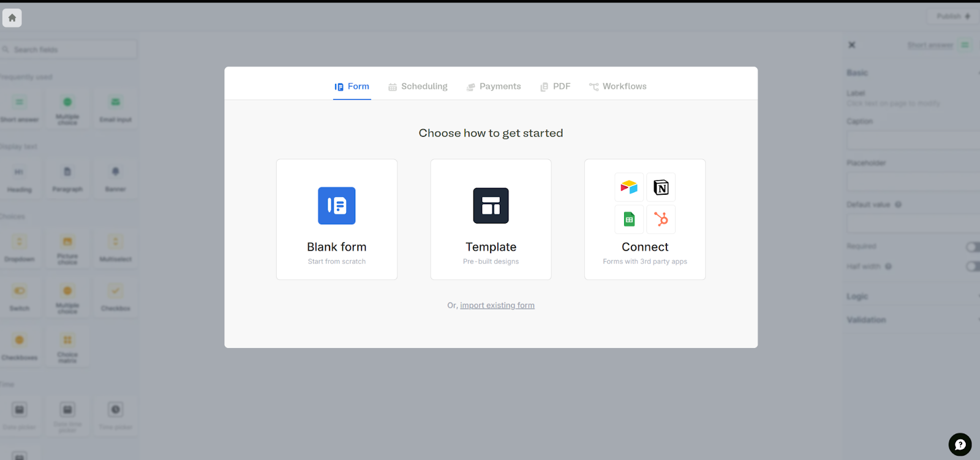Add a Date picker field

20,416
